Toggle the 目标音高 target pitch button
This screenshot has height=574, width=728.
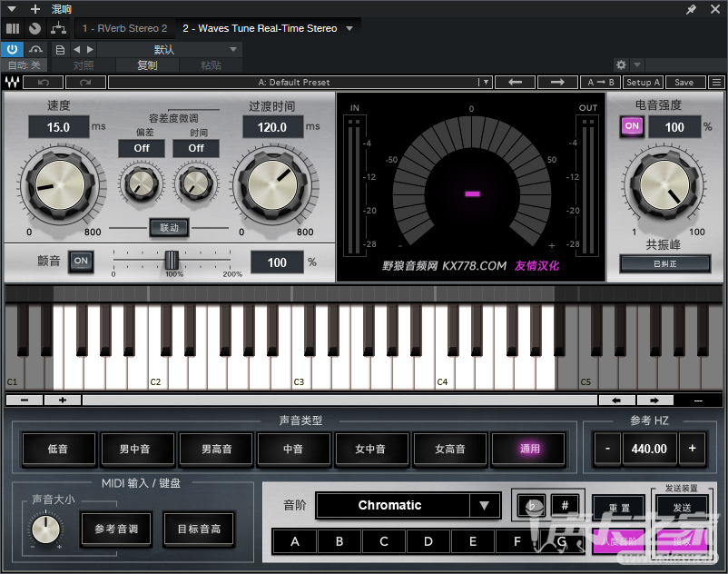(199, 529)
